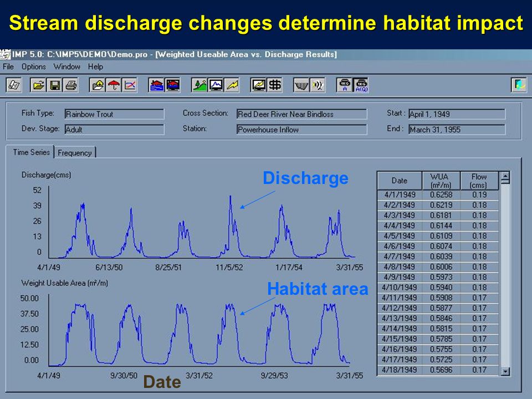Select the 4/3/1949 date cell
The width and height of the screenshot is (532, 399).
400,215
